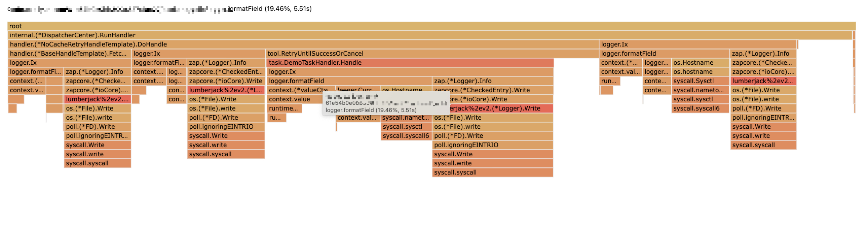Click task.DemoTaskHandler.Handle red frame
Screen dimensions: 868x236
(x=410, y=62)
